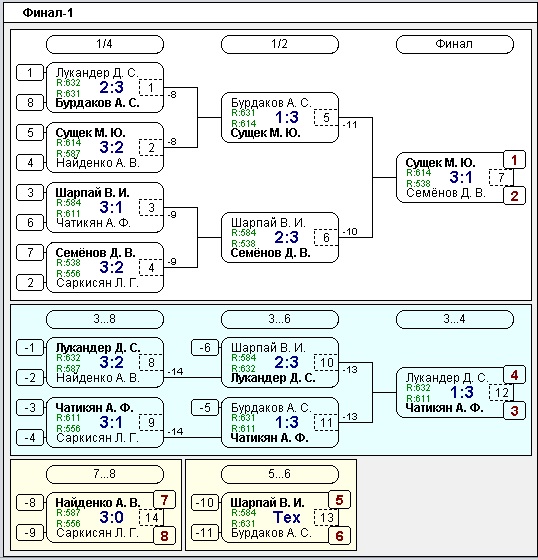Click second place badge by Семёнов
This screenshot has width=538, height=560.
coord(514,196)
